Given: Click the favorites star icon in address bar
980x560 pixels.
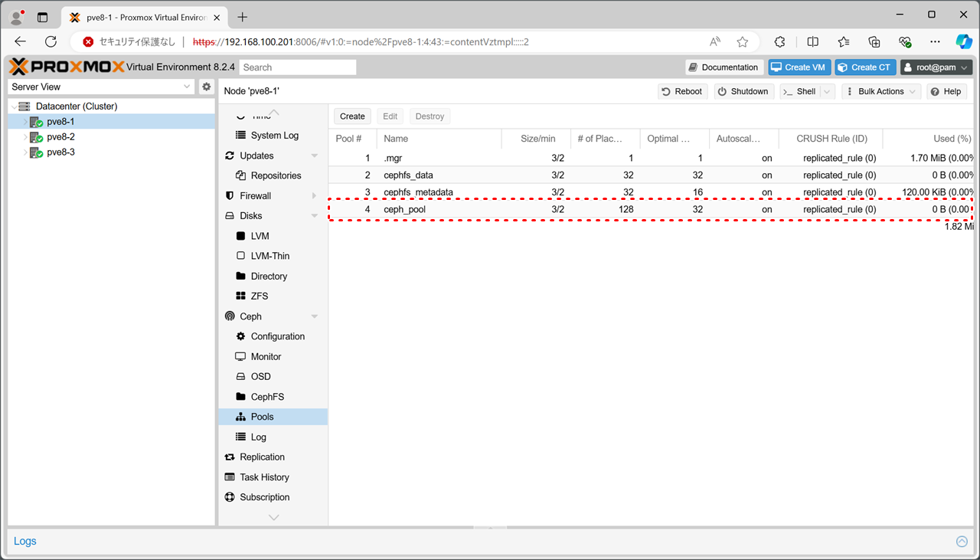Looking at the screenshot, I should (x=742, y=42).
